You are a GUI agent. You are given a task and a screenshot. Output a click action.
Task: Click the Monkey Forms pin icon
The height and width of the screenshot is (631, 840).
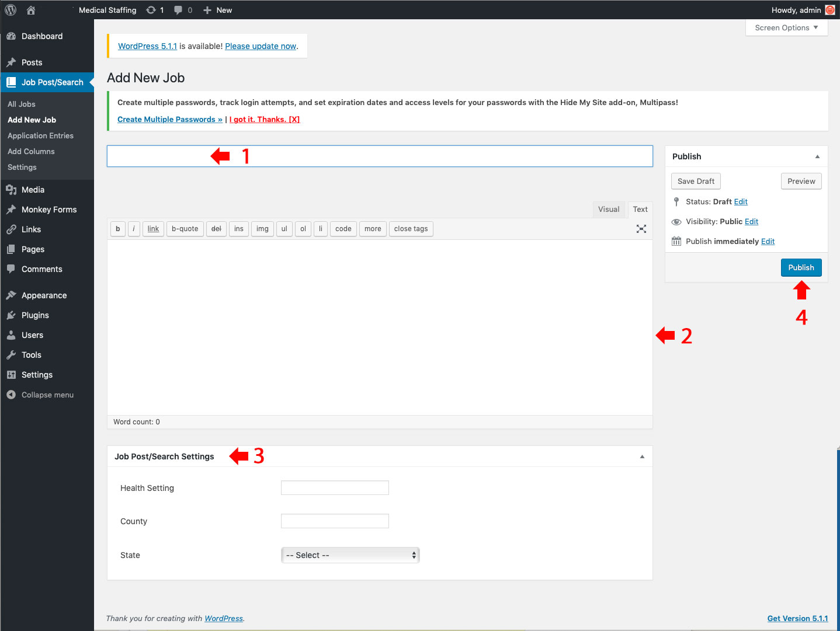11,210
